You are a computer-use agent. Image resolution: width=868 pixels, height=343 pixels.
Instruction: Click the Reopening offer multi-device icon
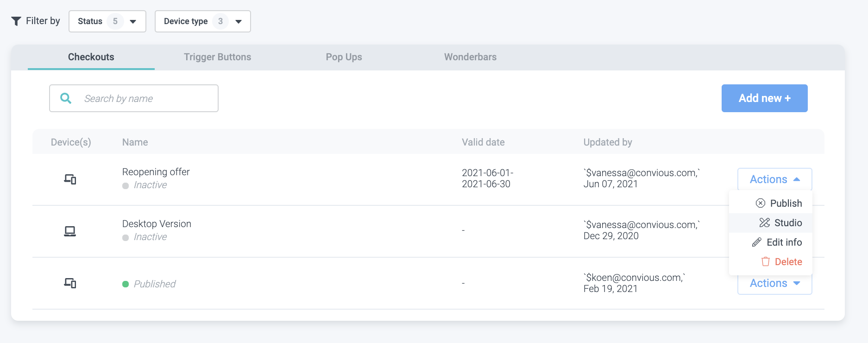(x=70, y=179)
